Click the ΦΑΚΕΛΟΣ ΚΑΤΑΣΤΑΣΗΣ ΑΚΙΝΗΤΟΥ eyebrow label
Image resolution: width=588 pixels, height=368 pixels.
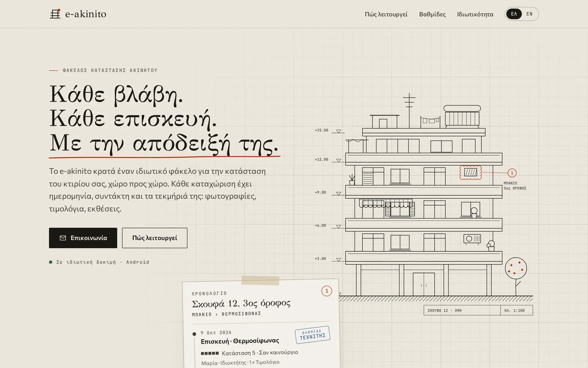click(x=110, y=70)
